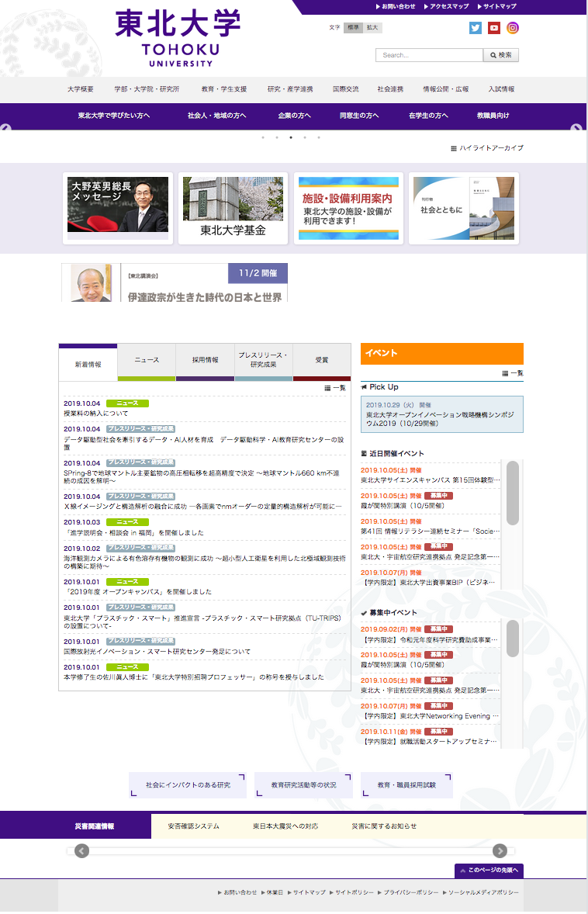Open 施設・設備利用案内 banner
This screenshot has height=914, width=588.
coord(348,208)
